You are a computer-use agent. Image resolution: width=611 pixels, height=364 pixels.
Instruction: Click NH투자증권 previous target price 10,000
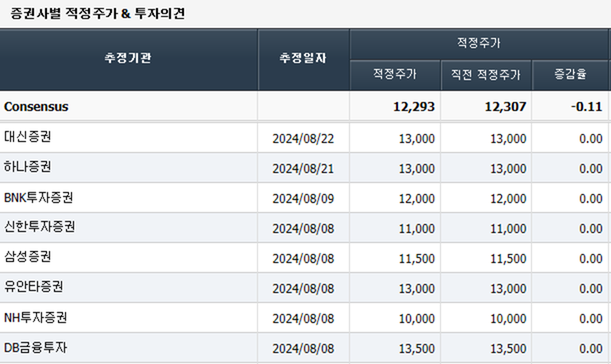click(508, 319)
